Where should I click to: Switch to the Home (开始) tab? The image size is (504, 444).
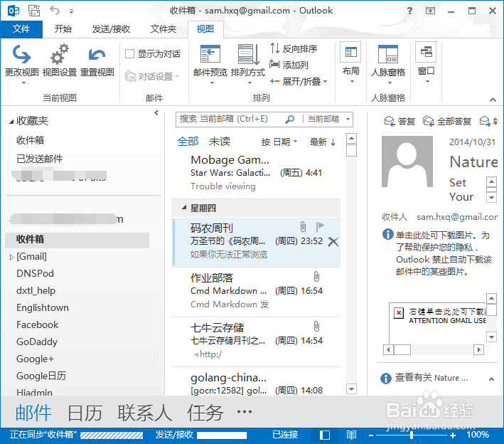click(63, 29)
